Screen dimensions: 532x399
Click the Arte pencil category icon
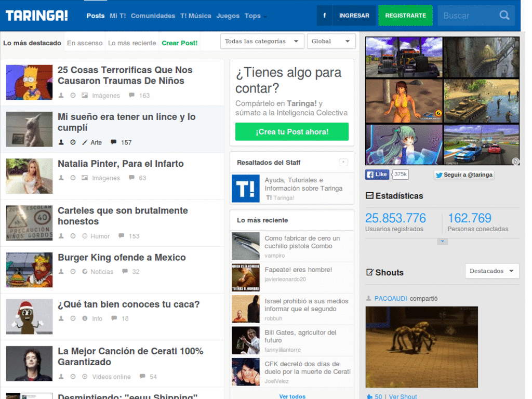click(85, 142)
